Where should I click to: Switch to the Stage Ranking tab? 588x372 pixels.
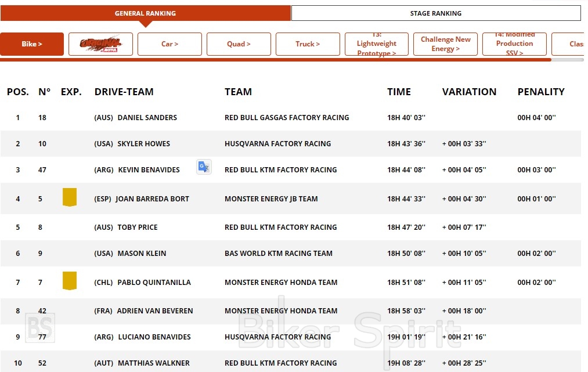pyautogui.click(x=435, y=13)
